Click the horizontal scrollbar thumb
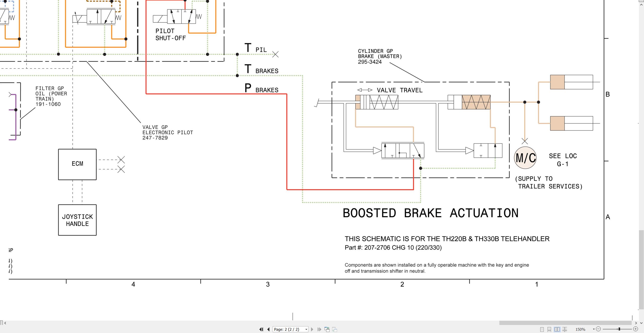Screen dimensions: 644x333 coord(565,323)
